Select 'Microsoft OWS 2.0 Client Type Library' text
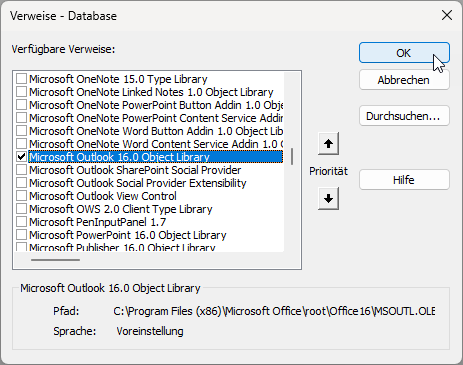This screenshot has width=463, height=365. pos(121,209)
